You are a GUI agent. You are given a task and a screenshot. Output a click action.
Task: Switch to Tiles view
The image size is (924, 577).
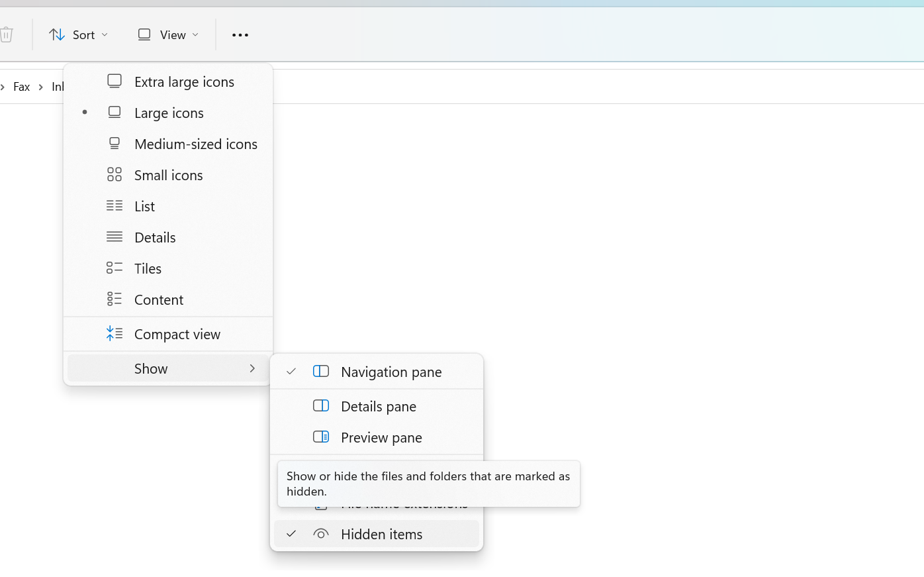click(x=168, y=268)
